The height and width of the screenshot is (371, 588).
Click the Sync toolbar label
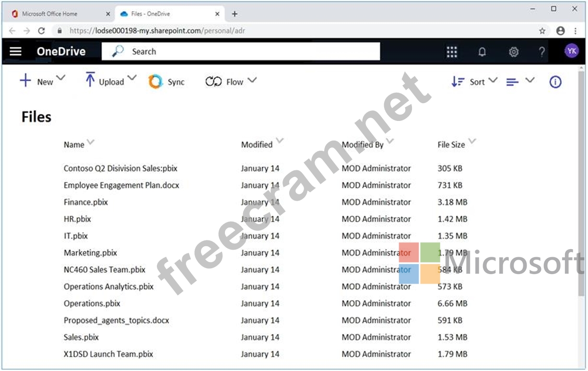pyautogui.click(x=176, y=82)
